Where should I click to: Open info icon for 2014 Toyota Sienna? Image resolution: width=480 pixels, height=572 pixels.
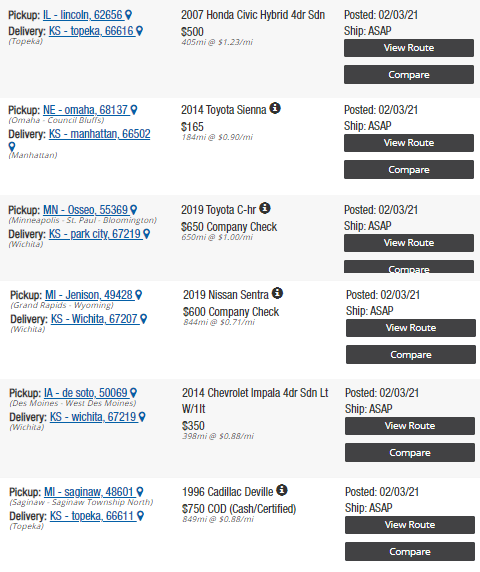[275, 108]
